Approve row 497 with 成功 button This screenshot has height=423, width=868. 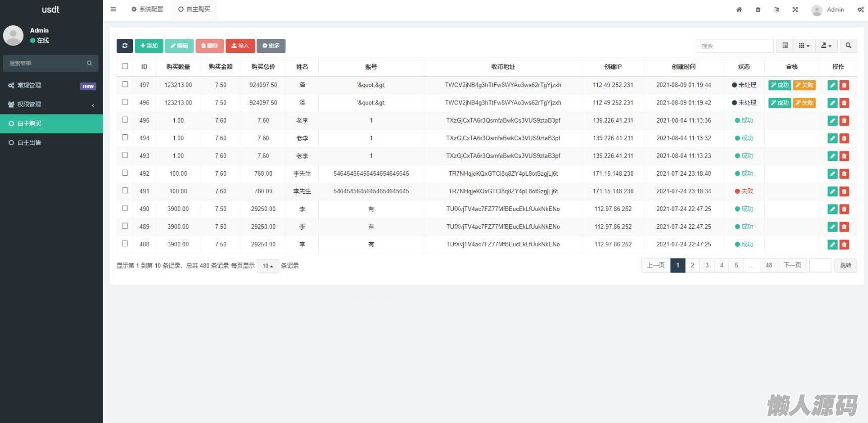click(x=780, y=85)
